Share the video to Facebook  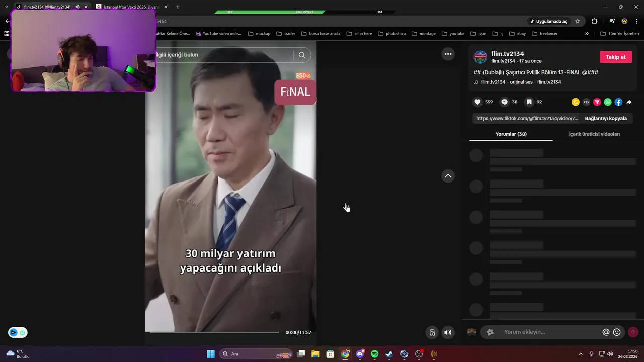click(x=618, y=102)
